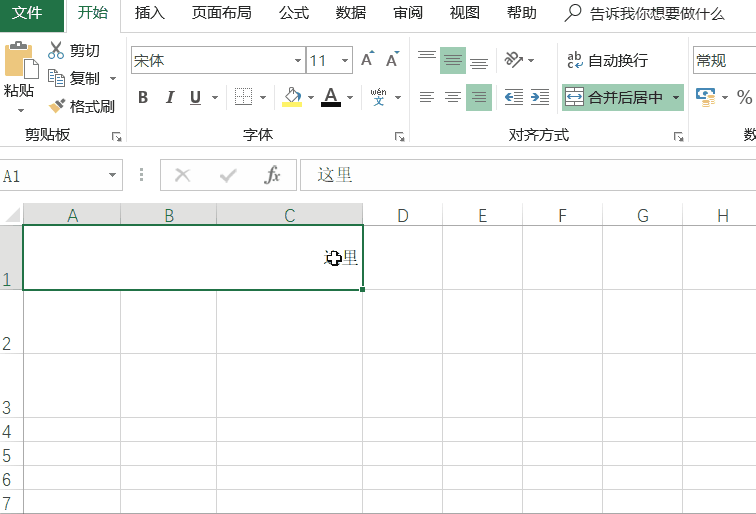The image size is (756, 514).
Task: Open borders dropdown arrow
Action: point(263,97)
